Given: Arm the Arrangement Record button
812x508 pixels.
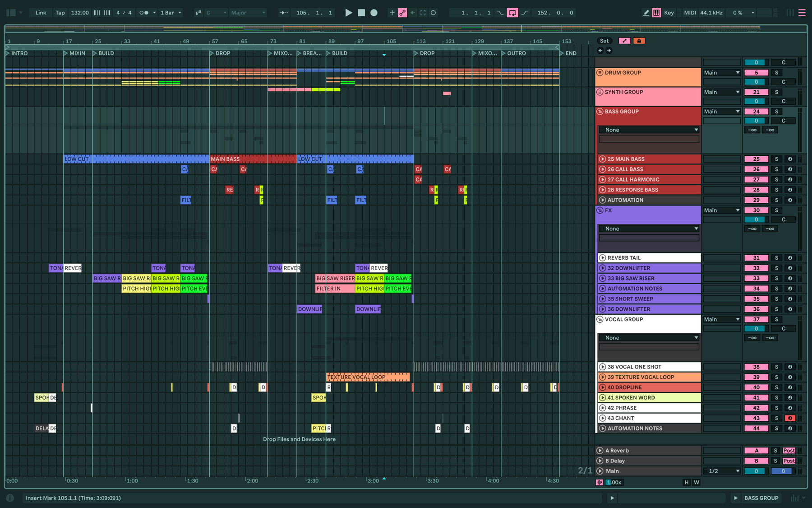Looking at the screenshot, I should pyautogui.click(x=374, y=13).
